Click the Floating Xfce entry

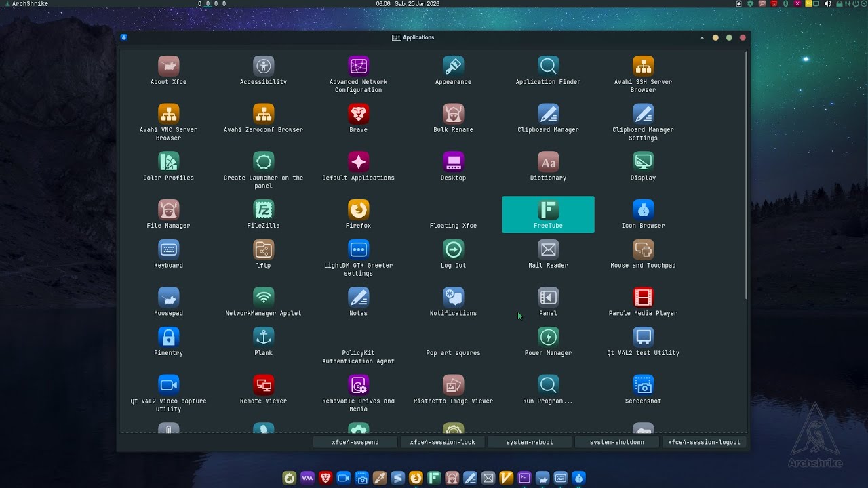click(x=453, y=226)
